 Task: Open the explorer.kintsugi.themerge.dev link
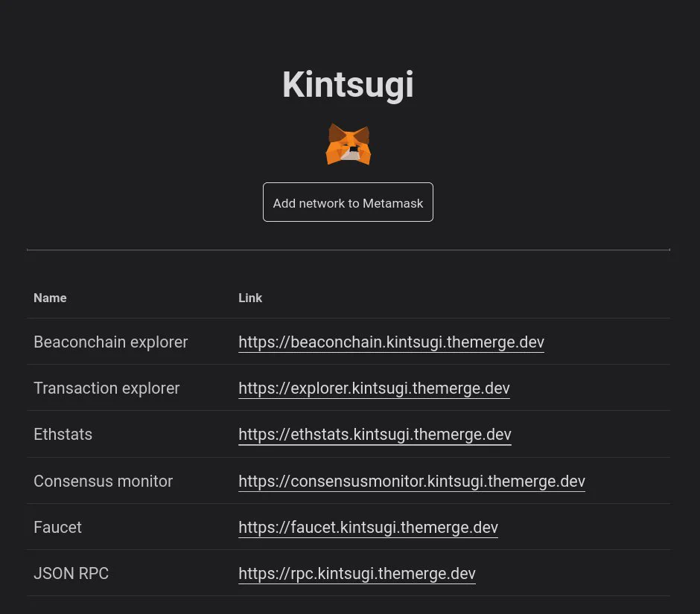[374, 388]
